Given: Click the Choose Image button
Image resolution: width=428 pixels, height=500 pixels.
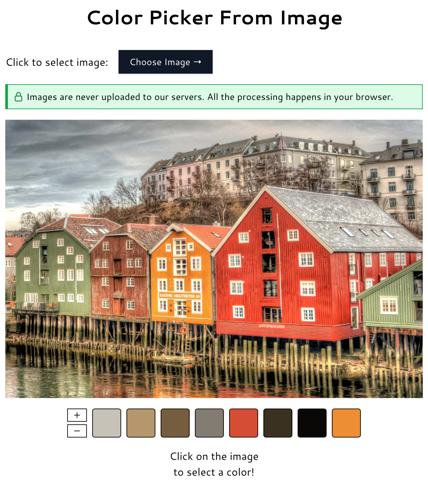Looking at the screenshot, I should [165, 62].
